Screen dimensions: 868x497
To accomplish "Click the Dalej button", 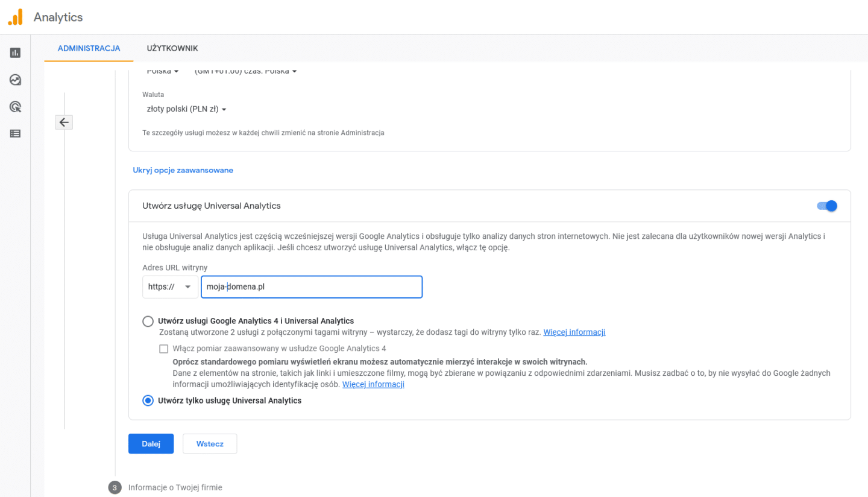I will point(151,443).
